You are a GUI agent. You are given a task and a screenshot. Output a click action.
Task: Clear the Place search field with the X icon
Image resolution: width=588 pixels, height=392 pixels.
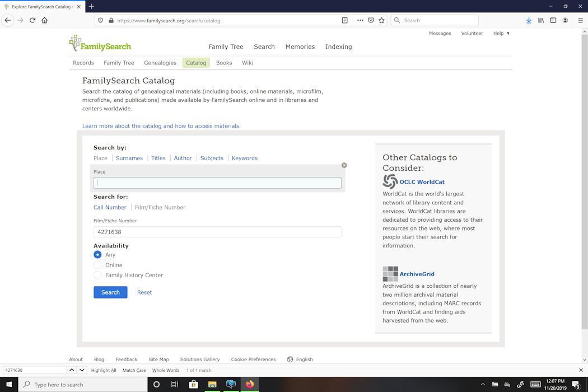[x=344, y=165]
